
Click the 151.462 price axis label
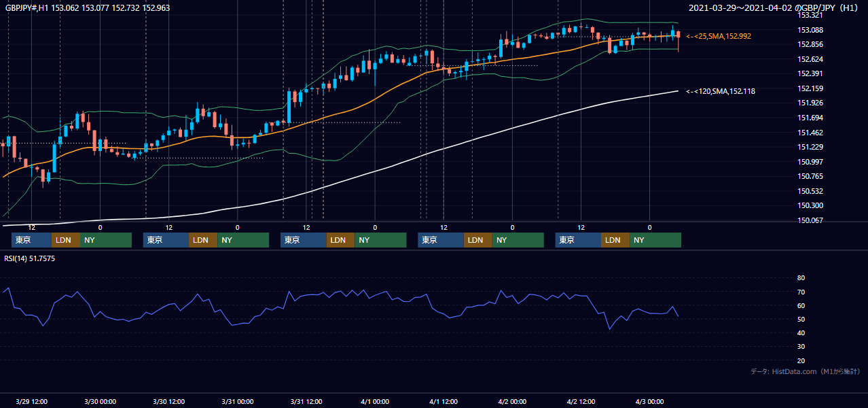811,133
